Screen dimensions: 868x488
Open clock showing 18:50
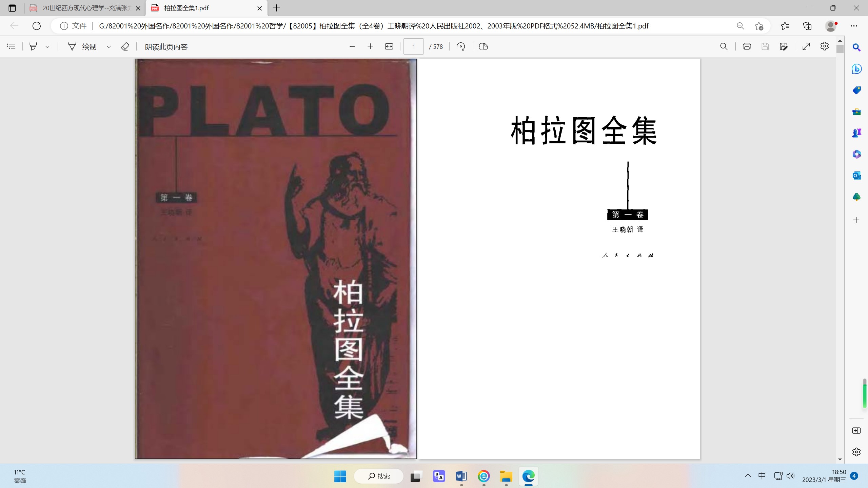[x=824, y=476]
